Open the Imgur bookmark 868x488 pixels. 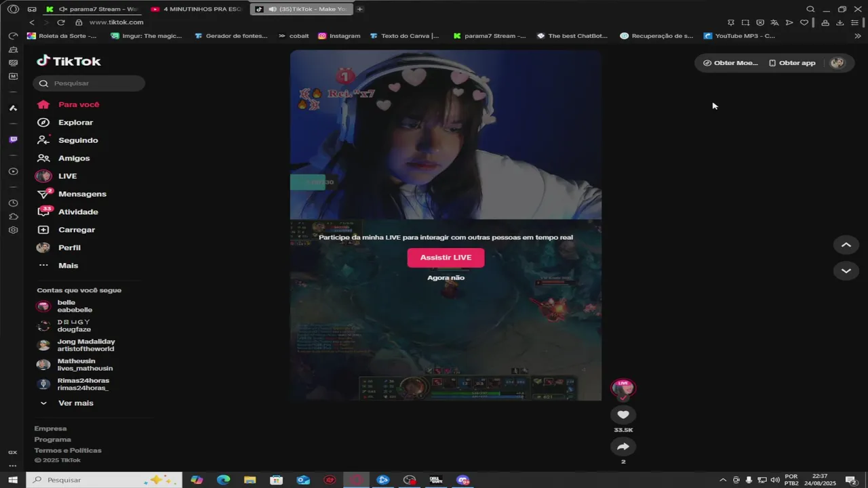(x=146, y=36)
